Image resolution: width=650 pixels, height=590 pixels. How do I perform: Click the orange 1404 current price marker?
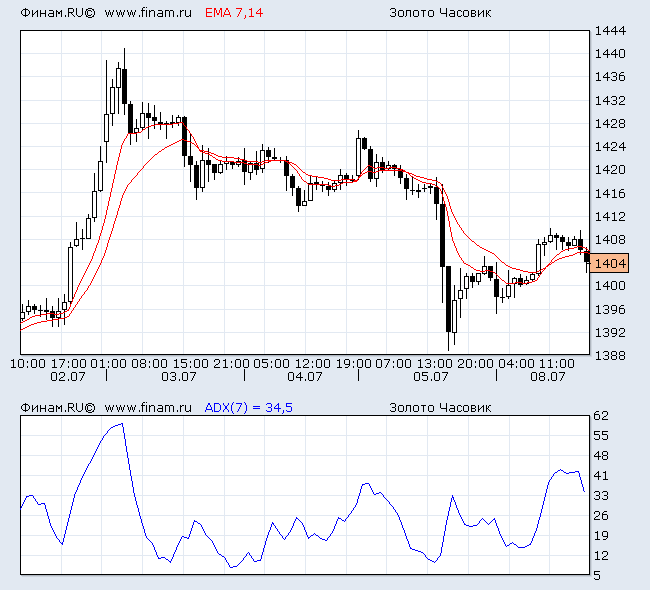(x=609, y=263)
